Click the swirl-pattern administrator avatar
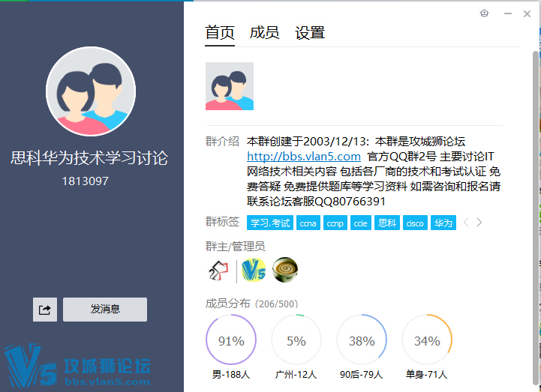 (x=285, y=270)
